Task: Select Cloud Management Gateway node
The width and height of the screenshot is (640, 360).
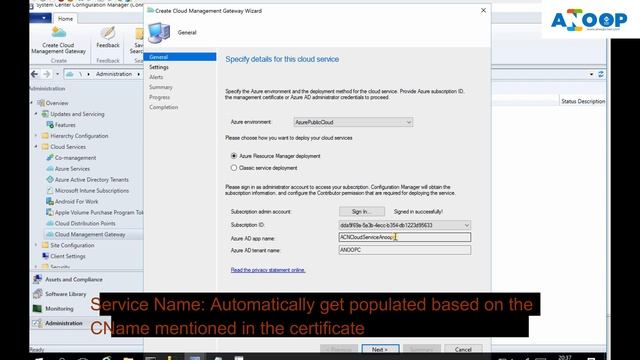Action: pyautogui.click(x=90, y=234)
